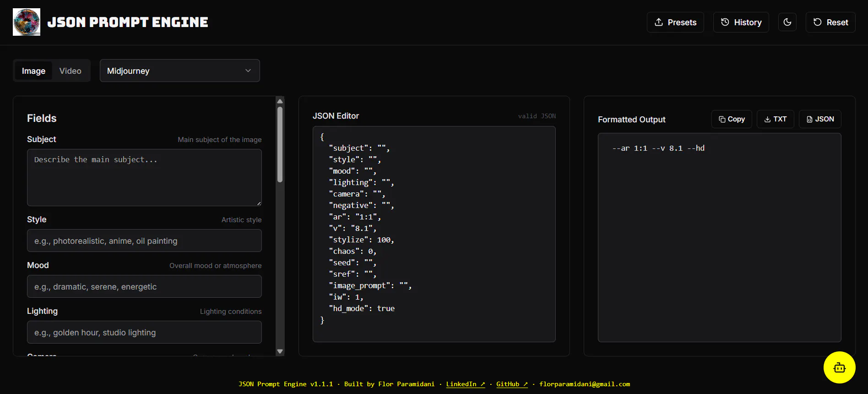Click the '--ar 1:1 --v 8.1 --hd' output text
Screen dimensions: 868x394
(658, 148)
